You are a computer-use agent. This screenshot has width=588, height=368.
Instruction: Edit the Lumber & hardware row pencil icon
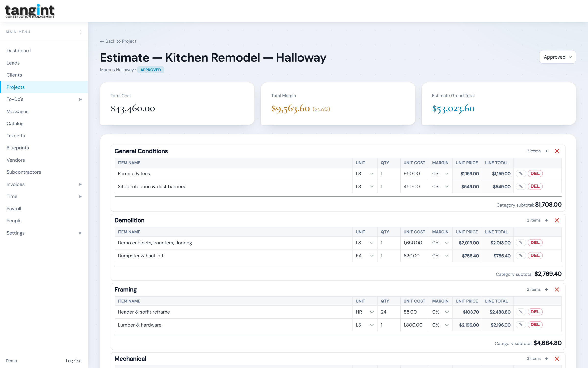coord(521,325)
